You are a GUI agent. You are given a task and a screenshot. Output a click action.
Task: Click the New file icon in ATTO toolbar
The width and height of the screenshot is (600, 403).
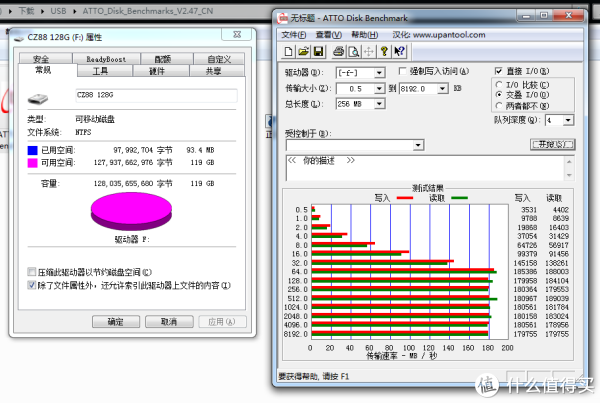pos(289,52)
